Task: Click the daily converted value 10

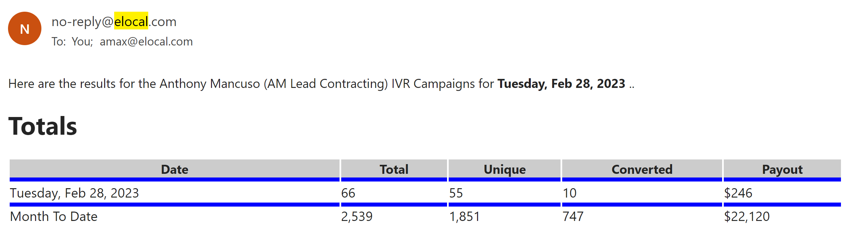Action: click(x=570, y=193)
